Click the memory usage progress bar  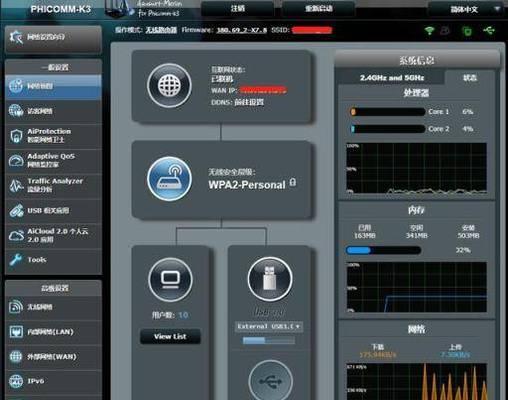(383, 250)
